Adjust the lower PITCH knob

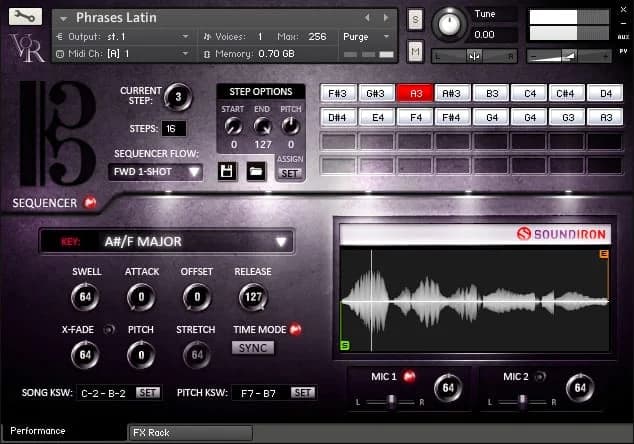[141, 355]
